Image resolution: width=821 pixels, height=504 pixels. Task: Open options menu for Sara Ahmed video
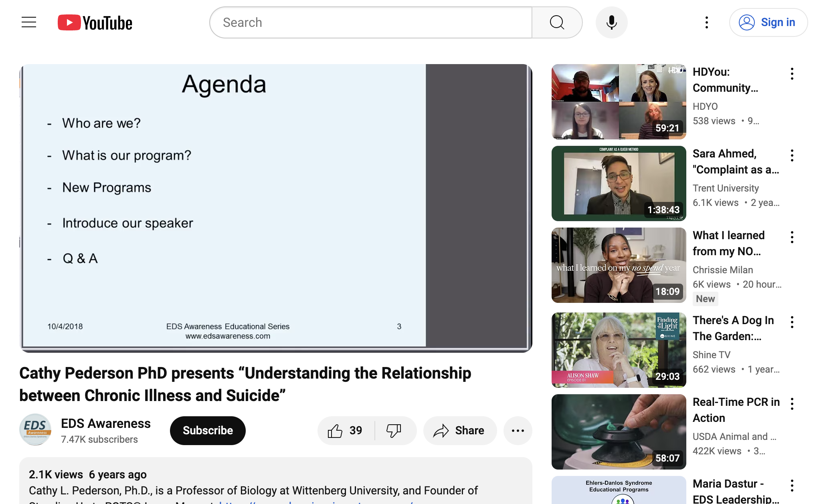click(x=792, y=155)
